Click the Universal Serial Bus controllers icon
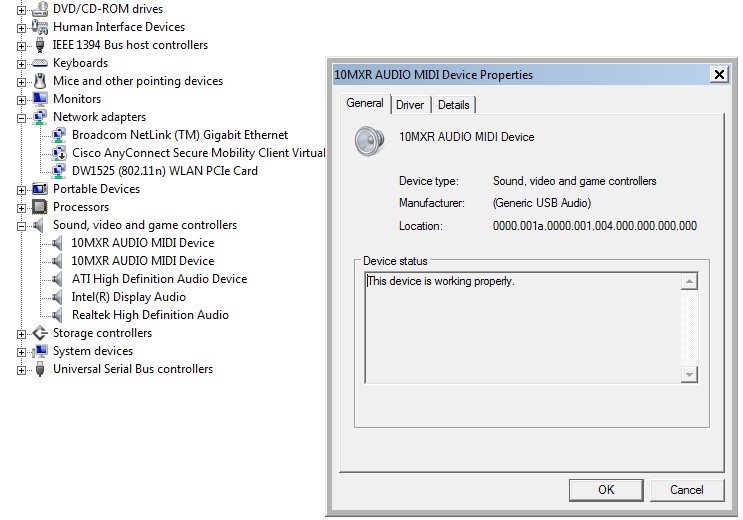743x520 pixels. (x=40, y=369)
